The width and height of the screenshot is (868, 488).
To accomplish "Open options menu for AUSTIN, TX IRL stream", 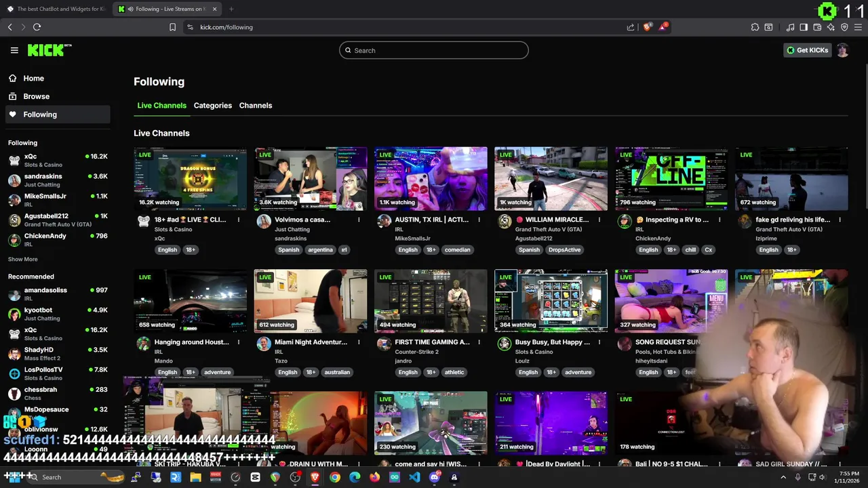I will [479, 220].
